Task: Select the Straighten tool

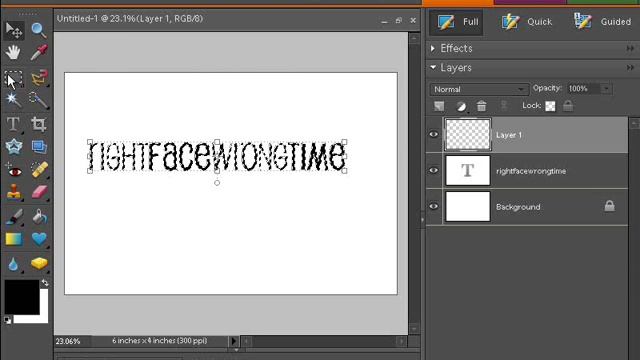Action: tap(39, 147)
